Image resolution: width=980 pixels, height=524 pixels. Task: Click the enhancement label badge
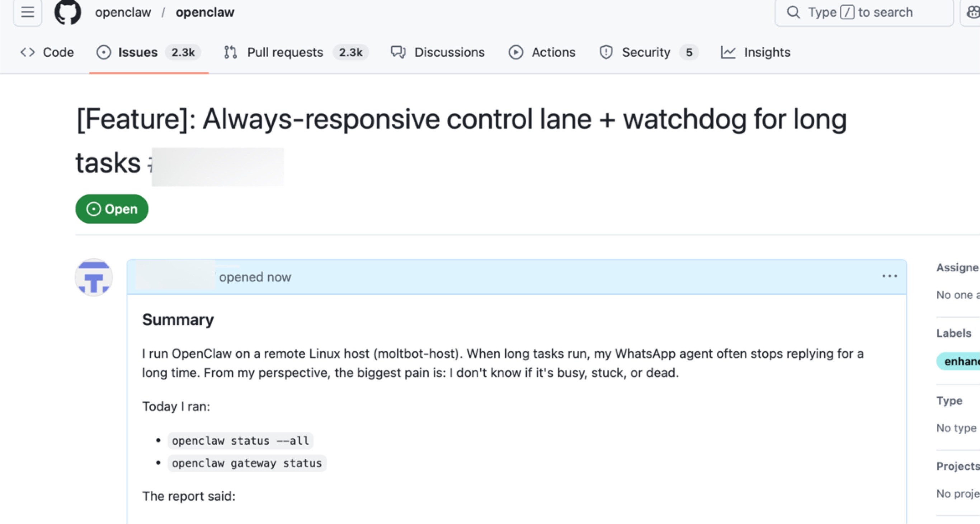point(961,361)
